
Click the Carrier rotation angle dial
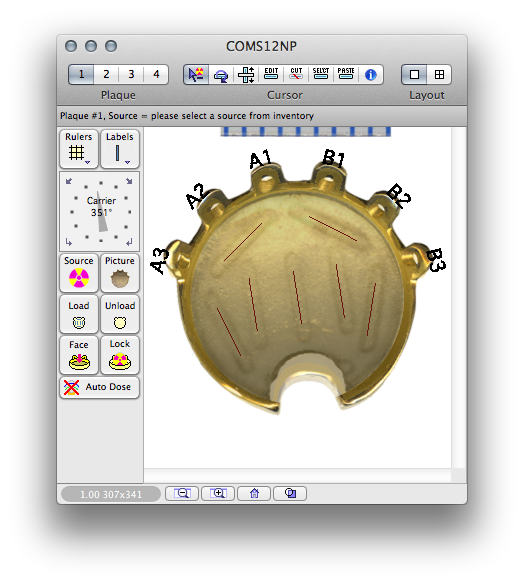100,212
